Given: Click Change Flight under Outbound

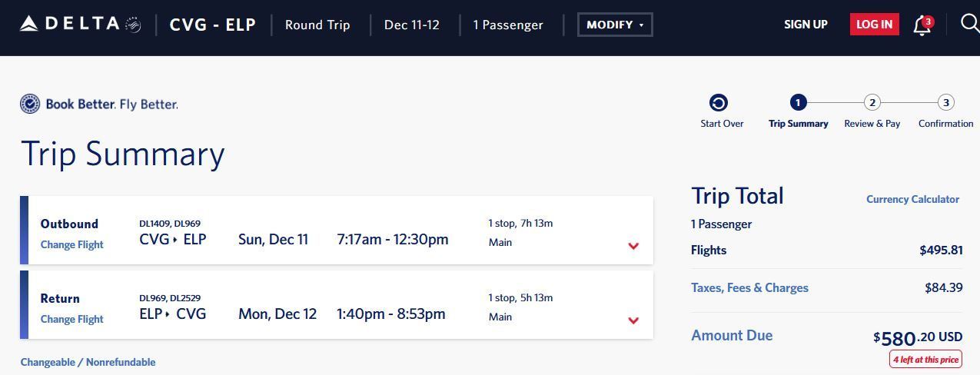Looking at the screenshot, I should pos(71,244).
